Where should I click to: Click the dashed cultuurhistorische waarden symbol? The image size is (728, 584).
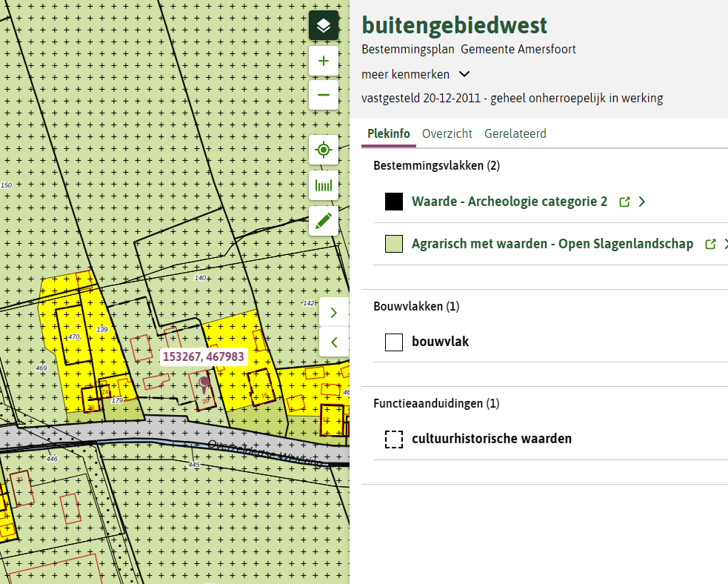tap(394, 439)
